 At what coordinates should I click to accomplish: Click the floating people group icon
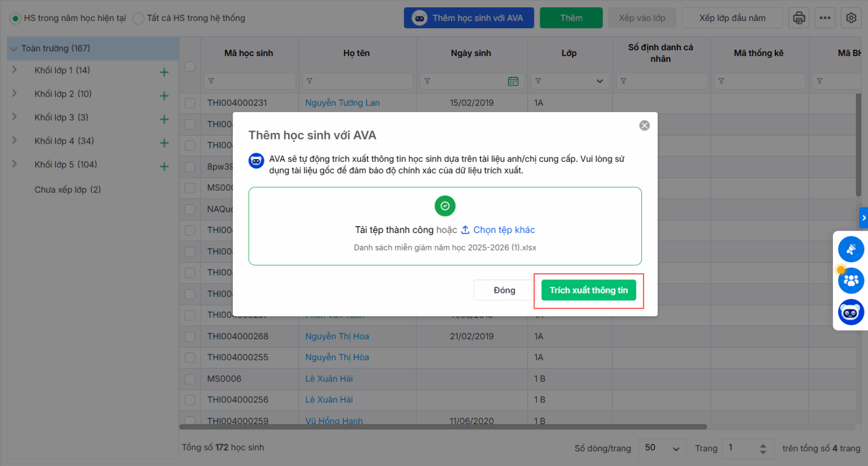coord(850,281)
